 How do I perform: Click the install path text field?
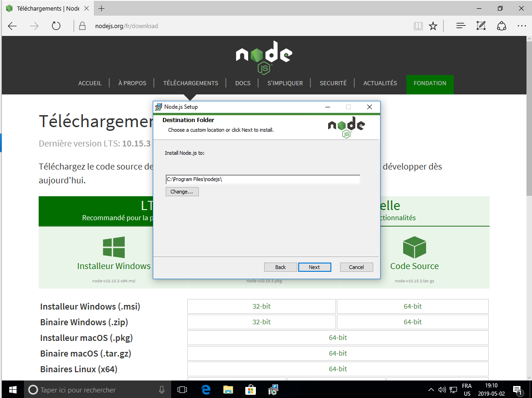(x=262, y=179)
